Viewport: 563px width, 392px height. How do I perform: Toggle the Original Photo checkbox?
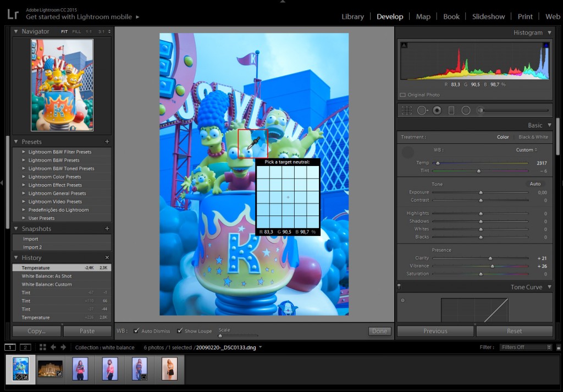pos(403,95)
